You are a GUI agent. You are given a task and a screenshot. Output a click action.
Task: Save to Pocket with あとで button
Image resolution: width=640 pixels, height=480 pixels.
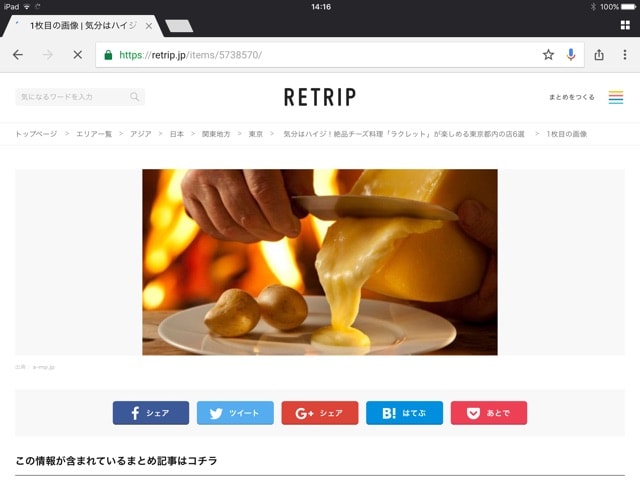click(x=489, y=413)
